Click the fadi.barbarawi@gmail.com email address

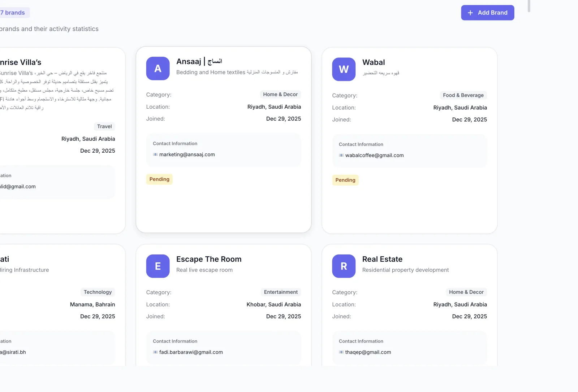pos(191,352)
